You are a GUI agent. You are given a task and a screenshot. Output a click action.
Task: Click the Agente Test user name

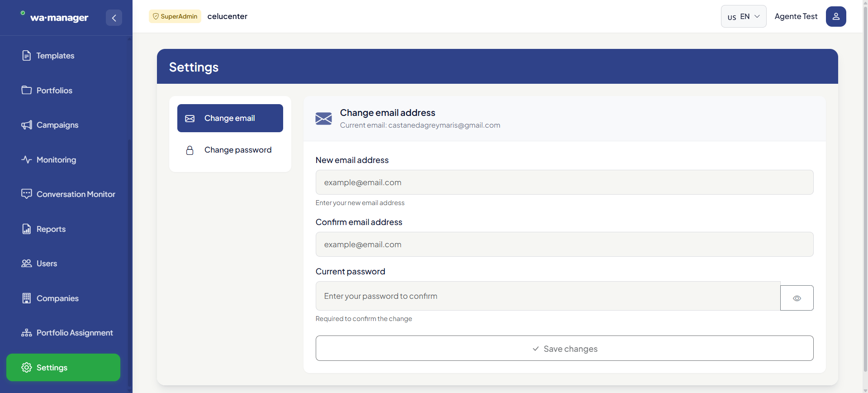[x=796, y=16]
